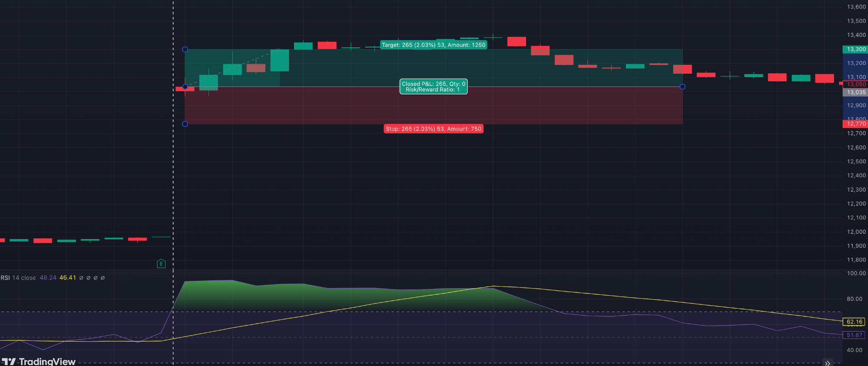This screenshot has height=366, width=868.
Task: Open the earnings 'E' marker
Action: 161,264
